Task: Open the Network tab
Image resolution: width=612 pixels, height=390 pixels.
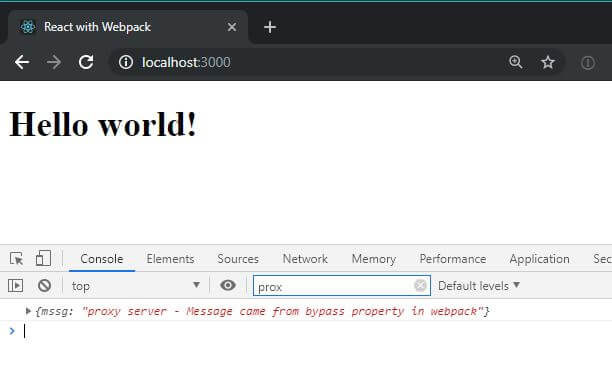Action: (x=305, y=259)
